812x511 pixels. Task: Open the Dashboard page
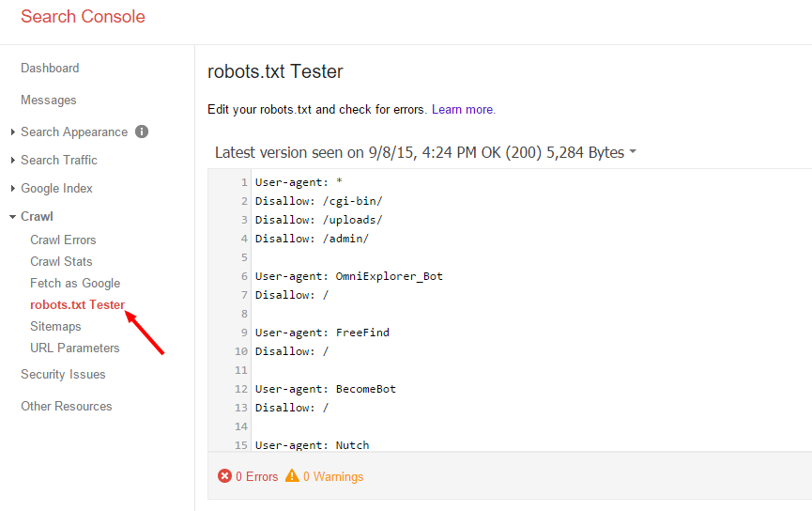pos(50,68)
